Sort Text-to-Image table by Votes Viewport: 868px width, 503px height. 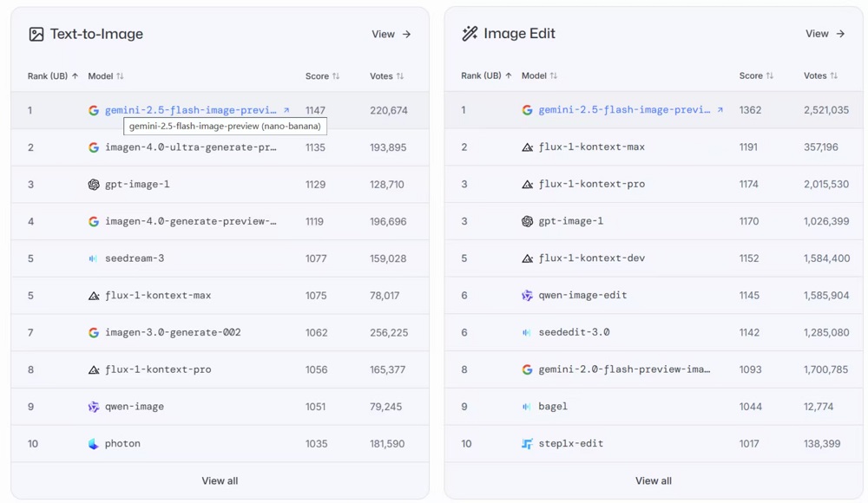(x=386, y=76)
